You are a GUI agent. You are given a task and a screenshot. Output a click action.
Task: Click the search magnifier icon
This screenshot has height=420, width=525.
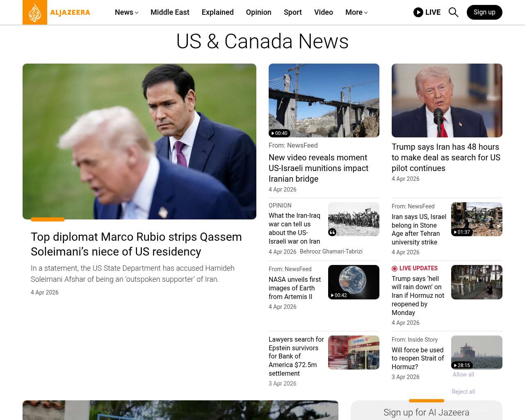coord(453,12)
